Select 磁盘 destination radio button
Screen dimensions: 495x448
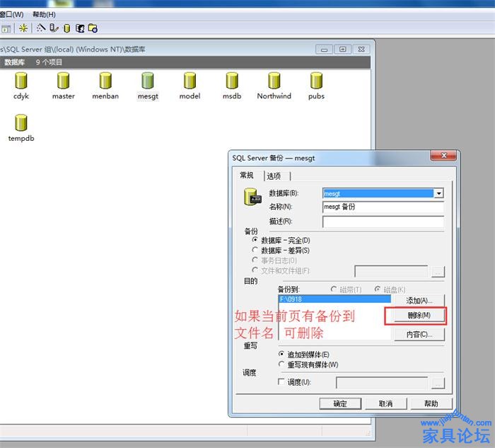[377, 289]
